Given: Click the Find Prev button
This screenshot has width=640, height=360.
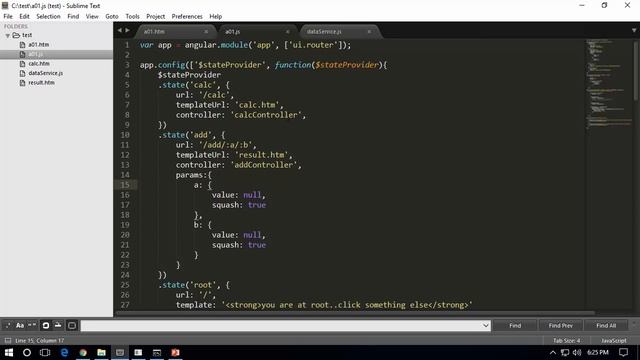Looking at the screenshot, I should click(560, 325).
